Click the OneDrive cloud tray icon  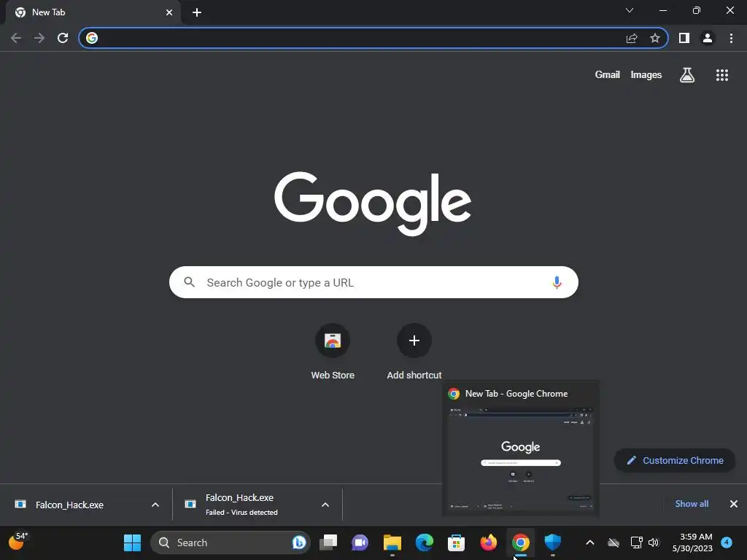[613, 542]
